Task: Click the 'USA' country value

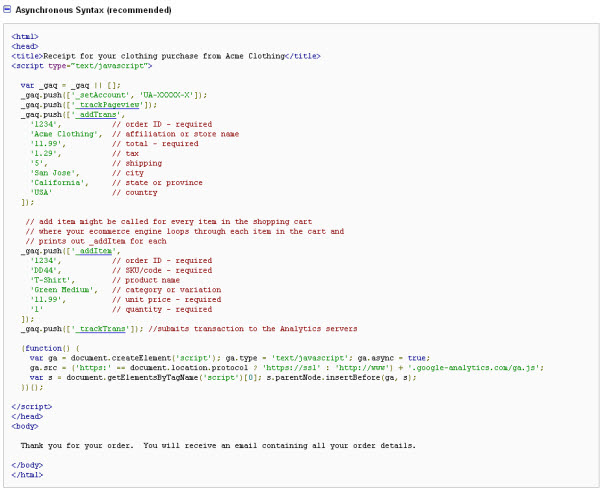Action: (41, 193)
